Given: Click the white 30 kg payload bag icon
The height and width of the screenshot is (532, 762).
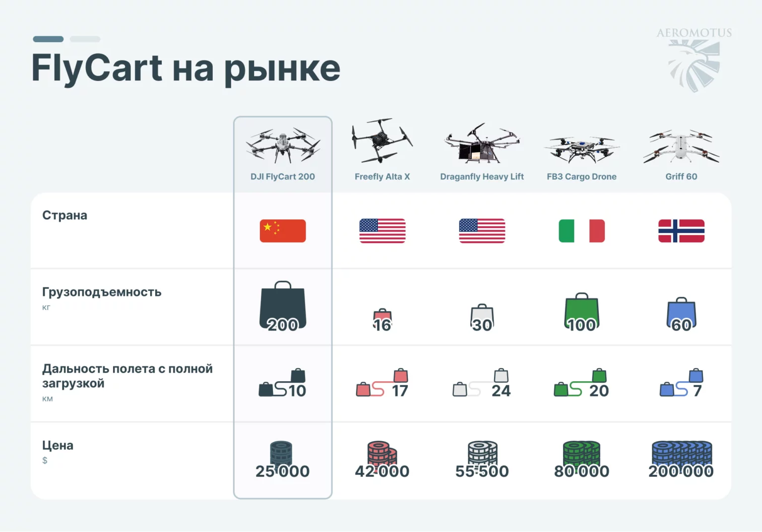Looking at the screenshot, I should click(482, 317).
